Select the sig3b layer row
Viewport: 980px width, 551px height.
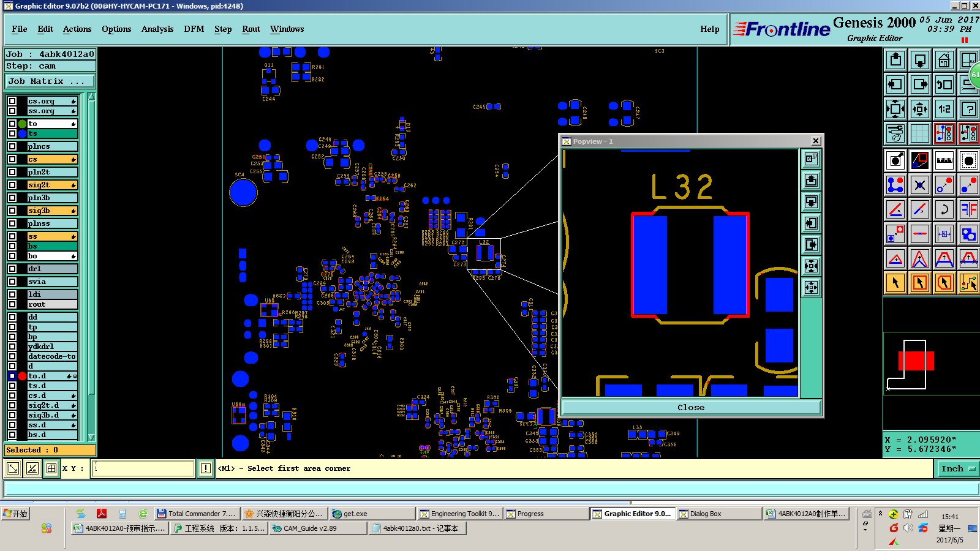[53, 211]
